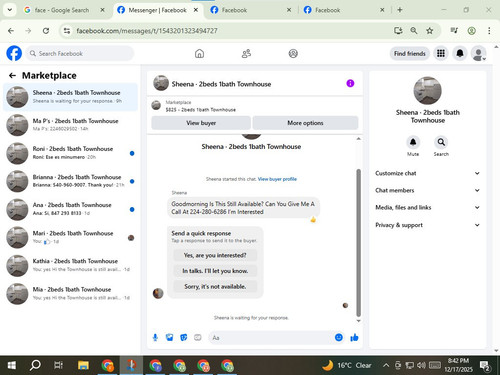Go back with the Marketplace arrow
This screenshot has width=500, height=375.
click(12, 76)
